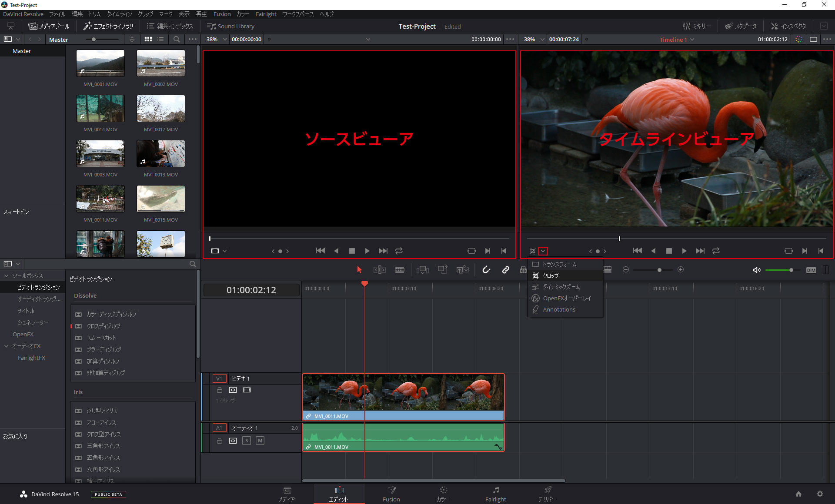Screen dimensions: 835x504
Task: Click the crop tool in viewer dropdown menu
Action: click(x=549, y=275)
